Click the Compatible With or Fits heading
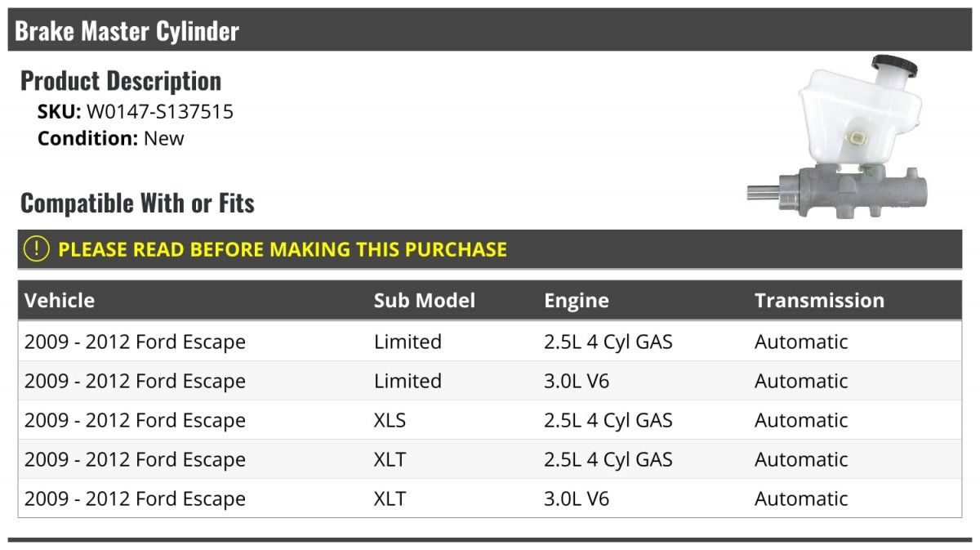Screen dimensions: 980x550 [137, 203]
